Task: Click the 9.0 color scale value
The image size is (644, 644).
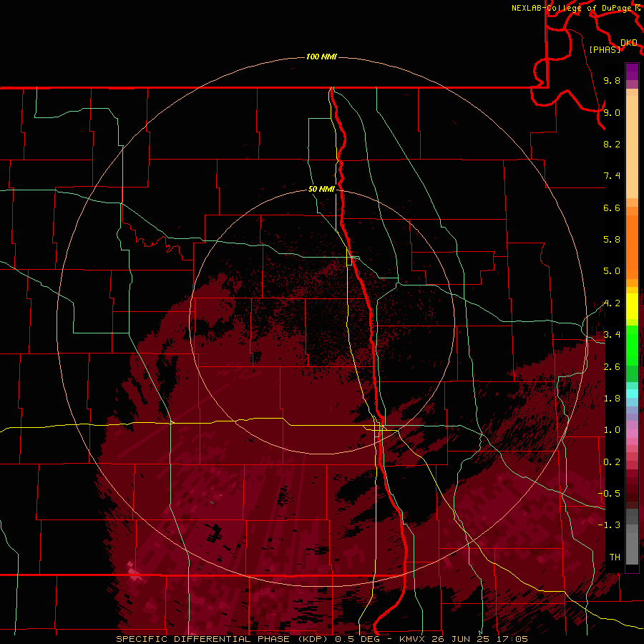Action: pyautogui.click(x=612, y=112)
